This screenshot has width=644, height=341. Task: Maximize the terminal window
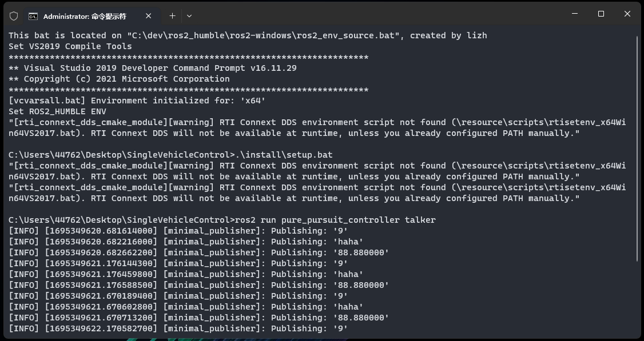coord(601,14)
